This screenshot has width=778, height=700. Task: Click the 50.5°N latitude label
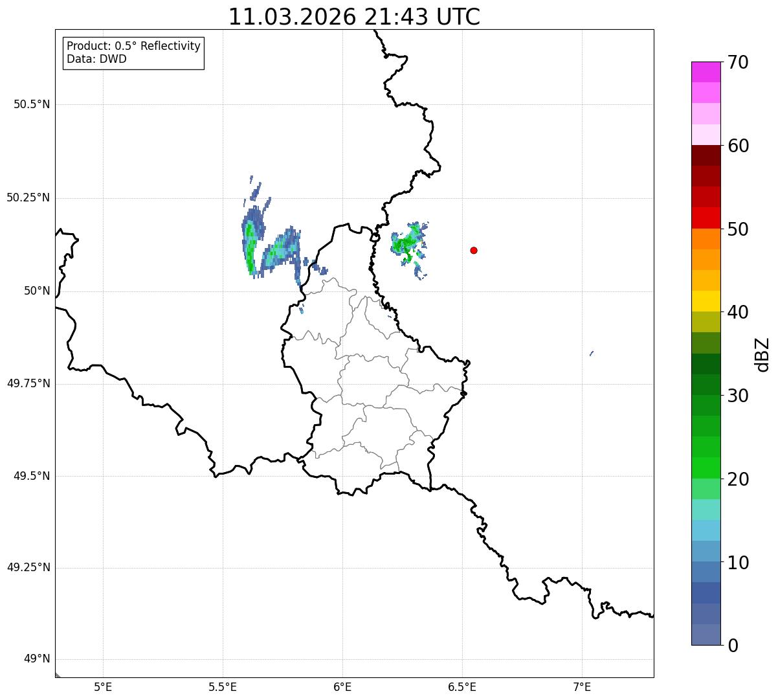tap(32, 104)
